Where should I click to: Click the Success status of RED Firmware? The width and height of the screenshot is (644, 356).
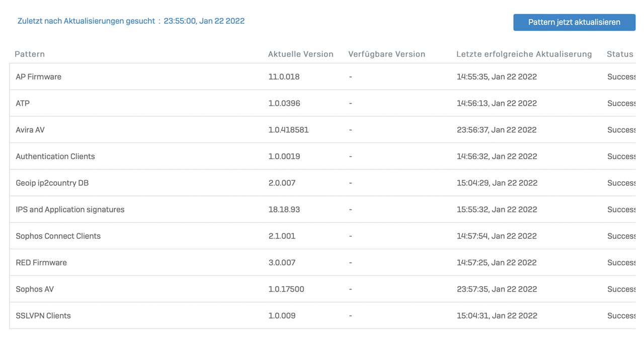coord(621,263)
